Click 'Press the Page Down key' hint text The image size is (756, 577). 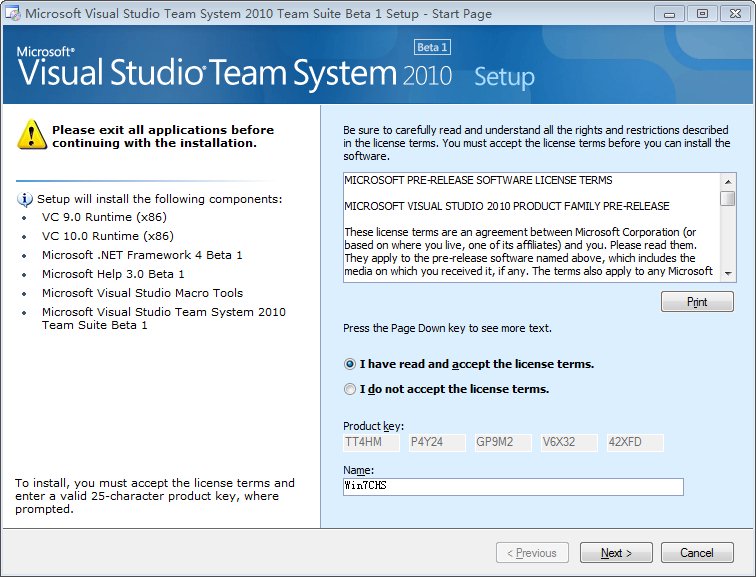point(447,328)
